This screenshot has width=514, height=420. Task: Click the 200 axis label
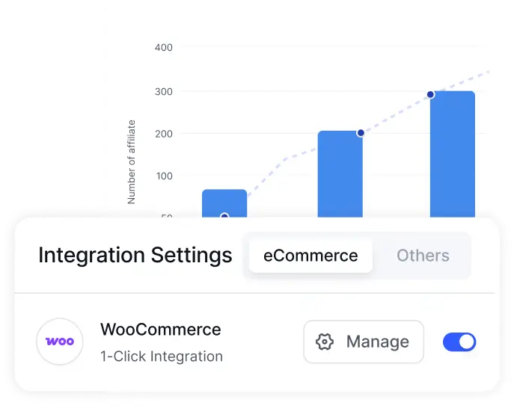(x=164, y=134)
